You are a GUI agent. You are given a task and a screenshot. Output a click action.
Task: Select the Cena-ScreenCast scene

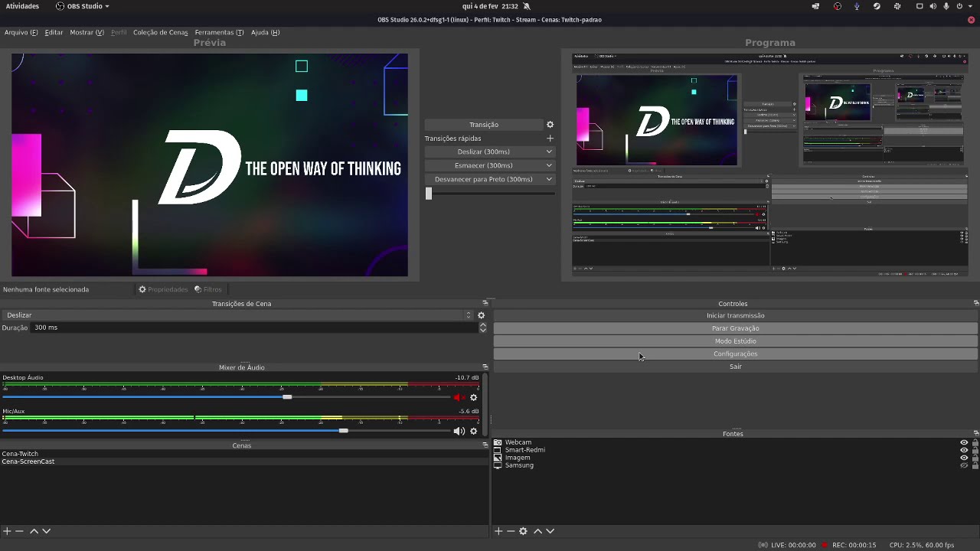point(243,461)
